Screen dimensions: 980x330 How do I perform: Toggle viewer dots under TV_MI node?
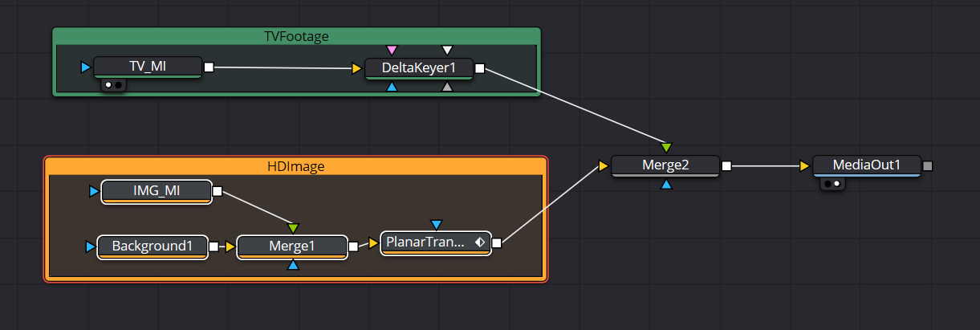coord(113,84)
